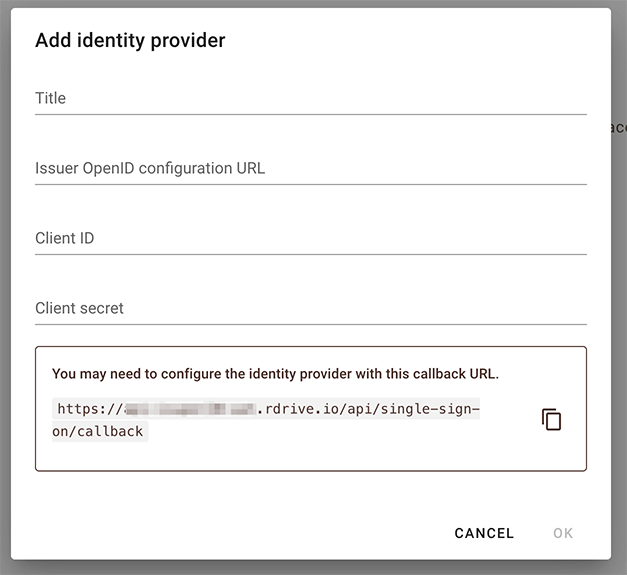Click the 'https://' prefix of the callback URL
627x575 pixels.
click(90, 409)
